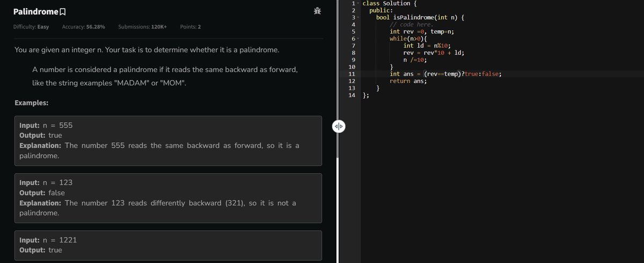
Task: Click the Accuracy: 56.28% stat
Action: pos(83,27)
